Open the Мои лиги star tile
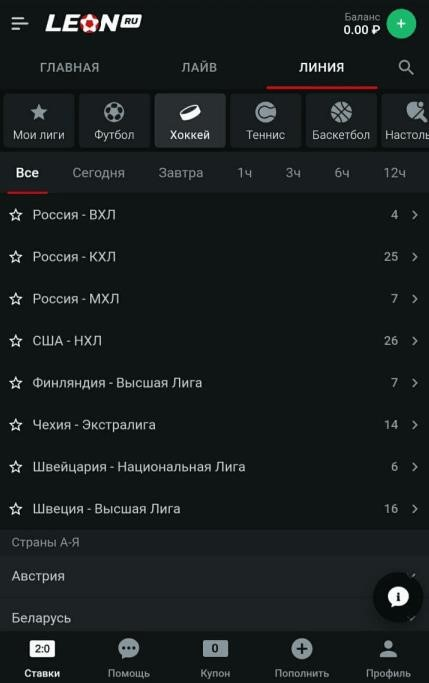This screenshot has height=683, width=429. [39, 121]
